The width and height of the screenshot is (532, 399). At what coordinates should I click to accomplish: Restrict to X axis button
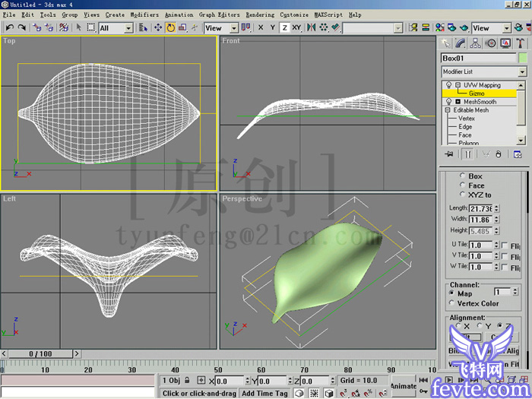(261, 28)
